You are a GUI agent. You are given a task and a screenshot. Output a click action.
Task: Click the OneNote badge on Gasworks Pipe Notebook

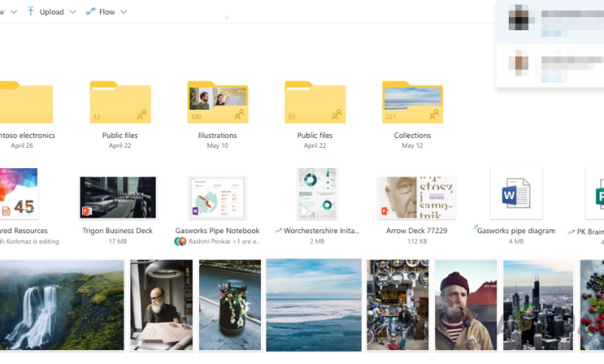pos(196,211)
